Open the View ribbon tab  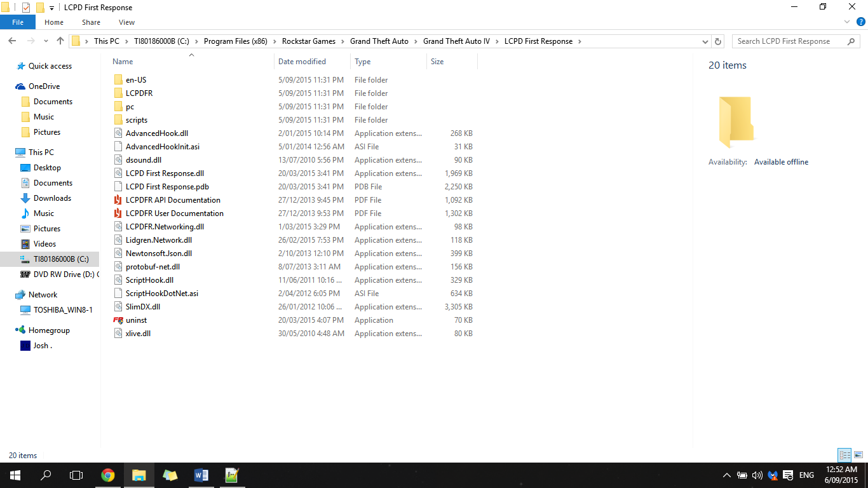[126, 22]
